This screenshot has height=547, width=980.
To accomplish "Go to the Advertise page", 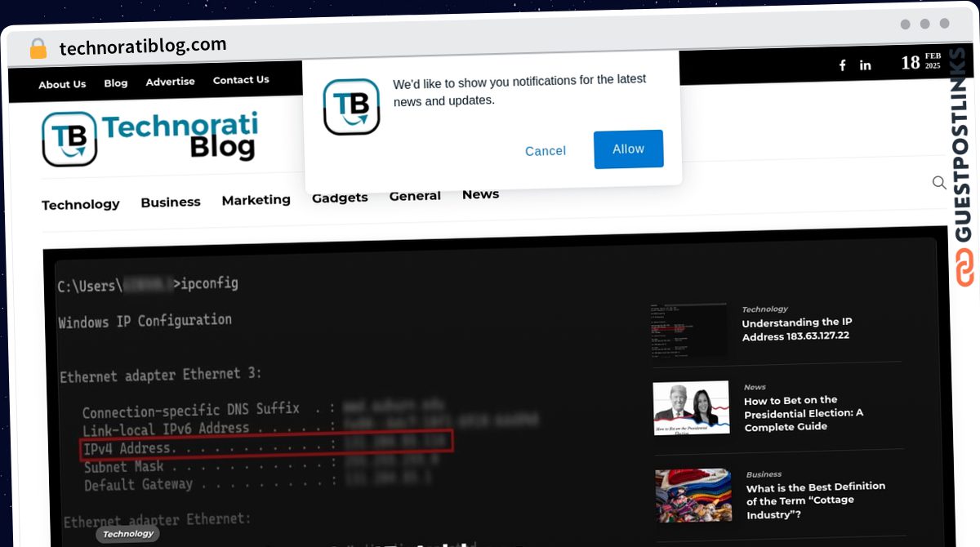I will coord(171,82).
